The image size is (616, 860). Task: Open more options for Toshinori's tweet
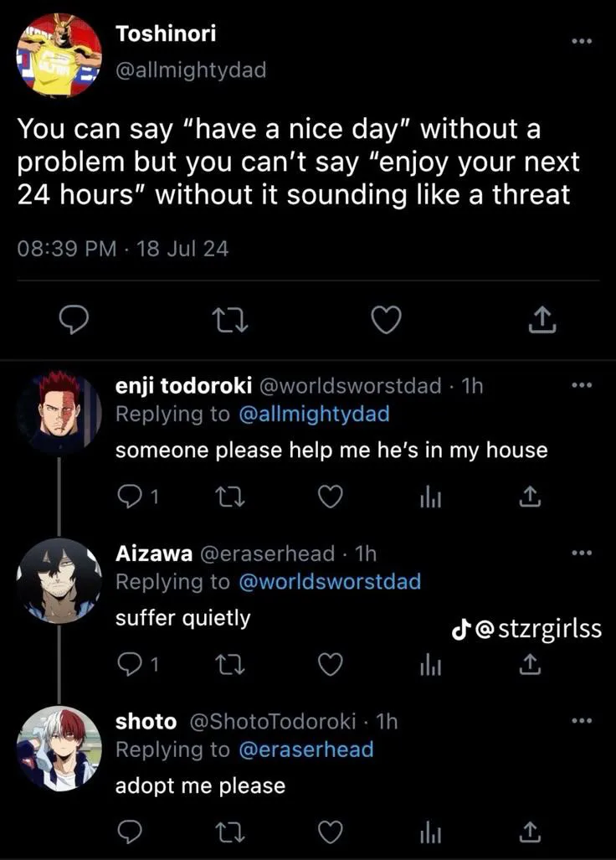click(x=580, y=40)
